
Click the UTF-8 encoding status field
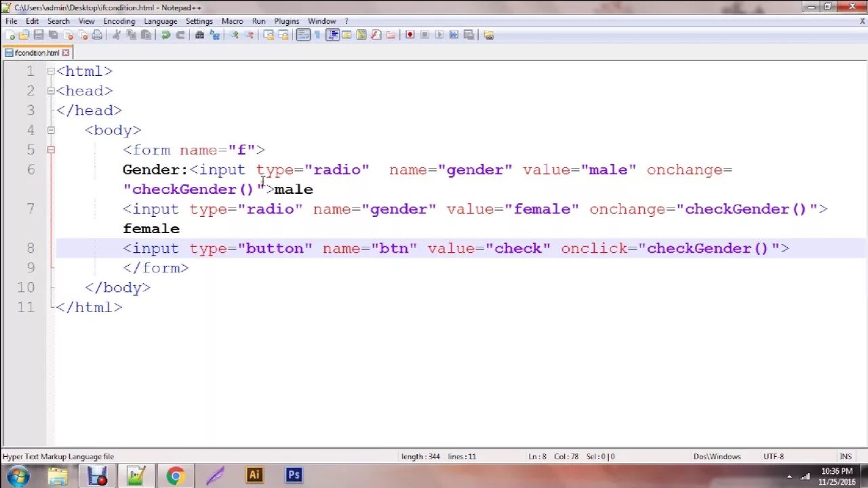pyautogui.click(x=774, y=457)
